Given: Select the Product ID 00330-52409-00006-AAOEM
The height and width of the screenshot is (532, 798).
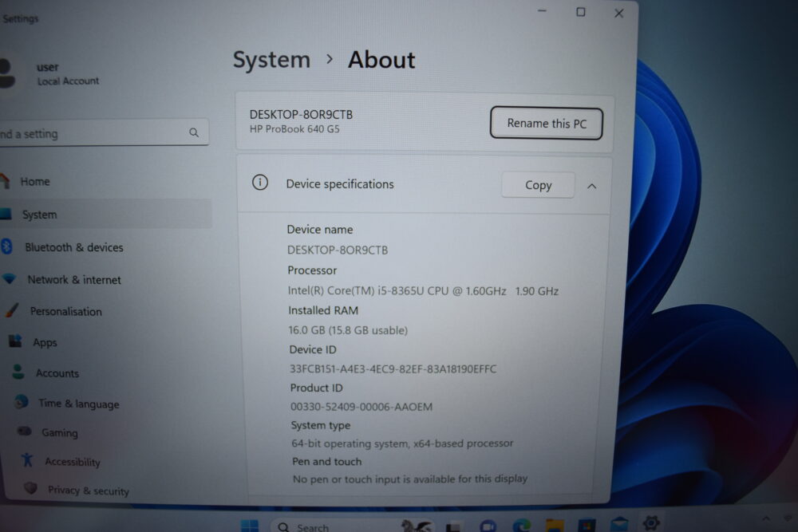Looking at the screenshot, I should (x=361, y=407).
